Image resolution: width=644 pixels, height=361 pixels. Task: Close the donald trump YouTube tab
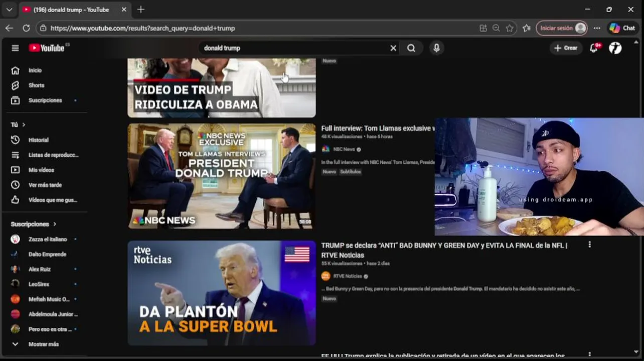124,10
